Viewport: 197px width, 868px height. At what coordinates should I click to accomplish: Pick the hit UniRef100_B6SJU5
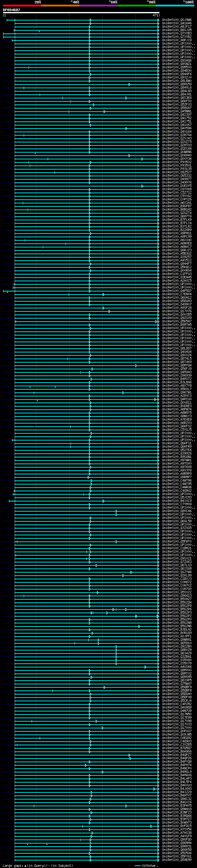[x=177, y=30]
